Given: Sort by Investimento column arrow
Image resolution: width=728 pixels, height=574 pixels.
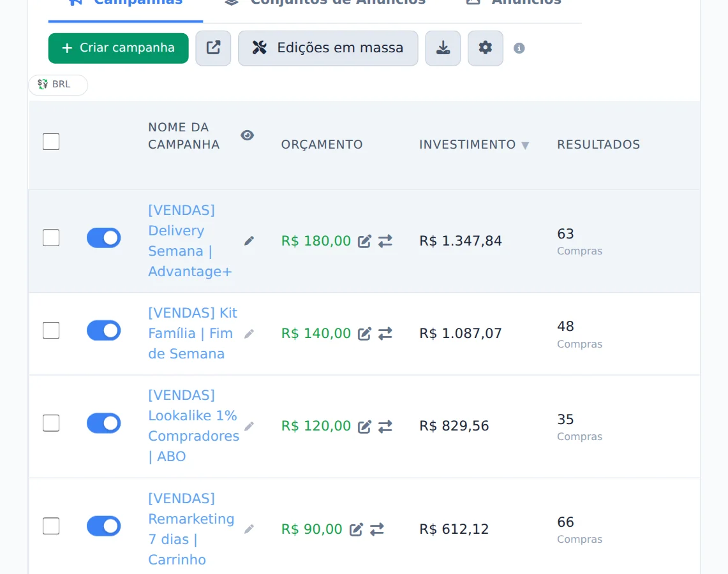Looking at the screenshot, I should tap(525, 145).
